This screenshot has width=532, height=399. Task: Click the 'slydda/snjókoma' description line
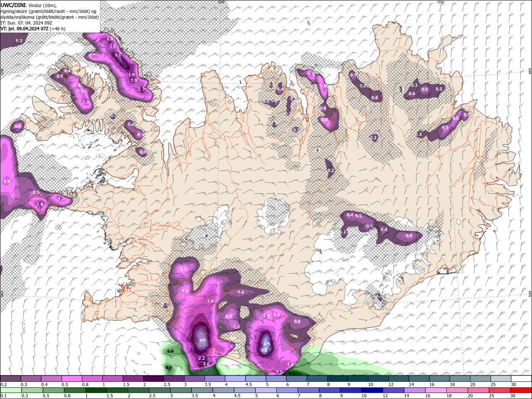point(49,17)
